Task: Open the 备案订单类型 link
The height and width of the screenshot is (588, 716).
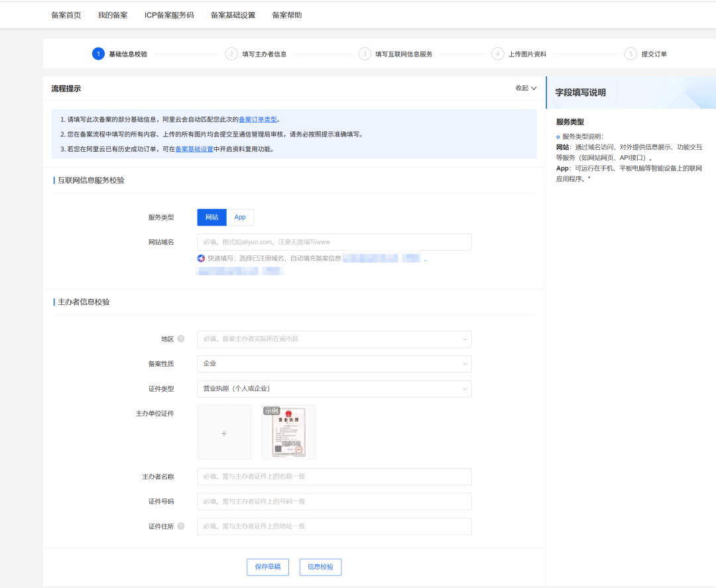Action: click(258, 120)
